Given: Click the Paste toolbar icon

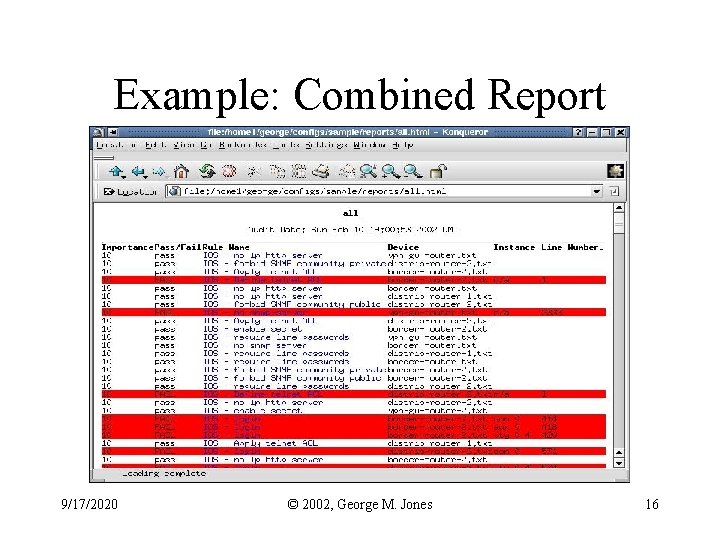Looking at the screenshot, I should pyautogui.click(x=299, y=172).
